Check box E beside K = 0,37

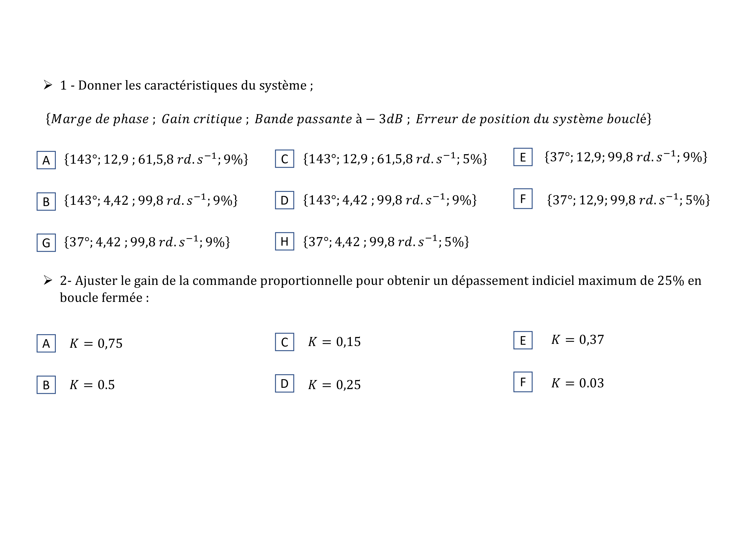pyautogui.click(x=523, y=340)
